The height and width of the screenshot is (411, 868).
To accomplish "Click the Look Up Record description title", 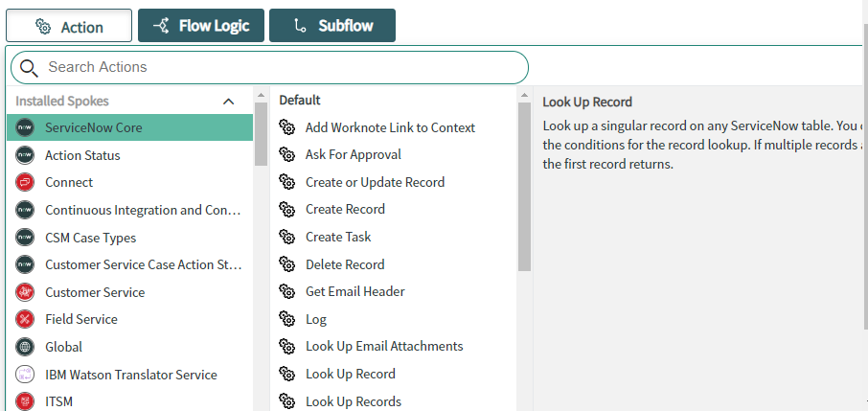I will coord(587,102).
